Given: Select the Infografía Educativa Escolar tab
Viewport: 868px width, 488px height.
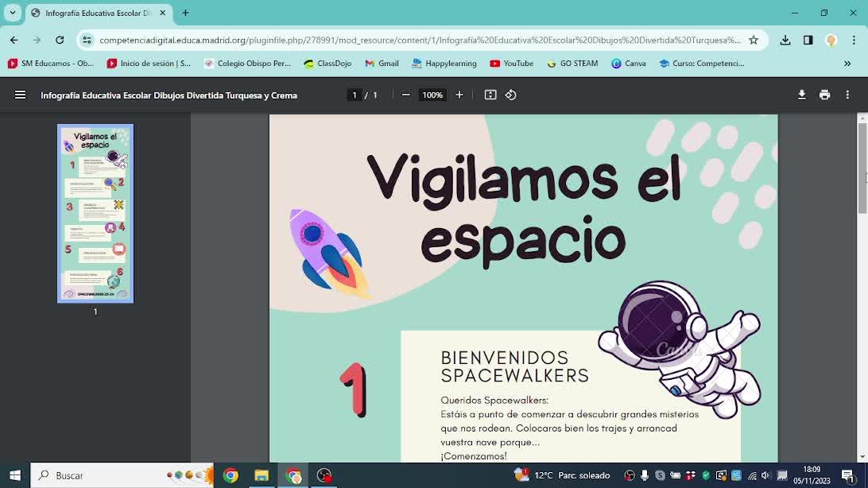Looking at the screenshot, I should coord(99,13).
